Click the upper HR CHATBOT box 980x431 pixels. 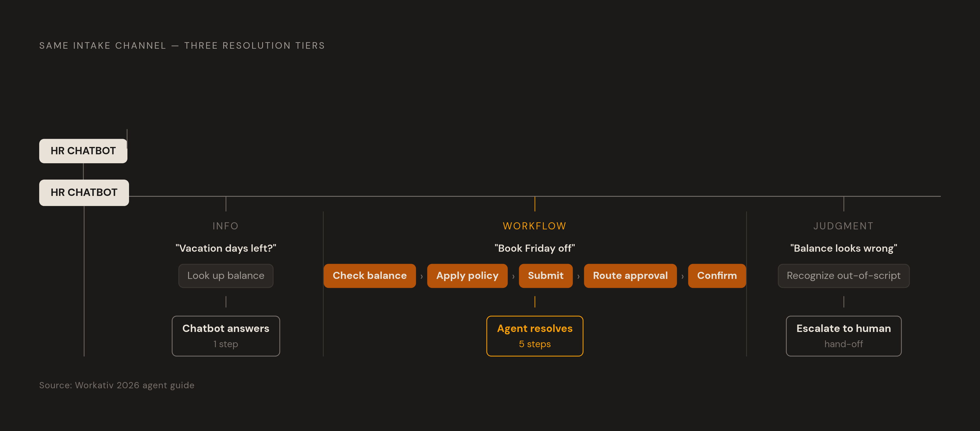[x=83, y=151]
